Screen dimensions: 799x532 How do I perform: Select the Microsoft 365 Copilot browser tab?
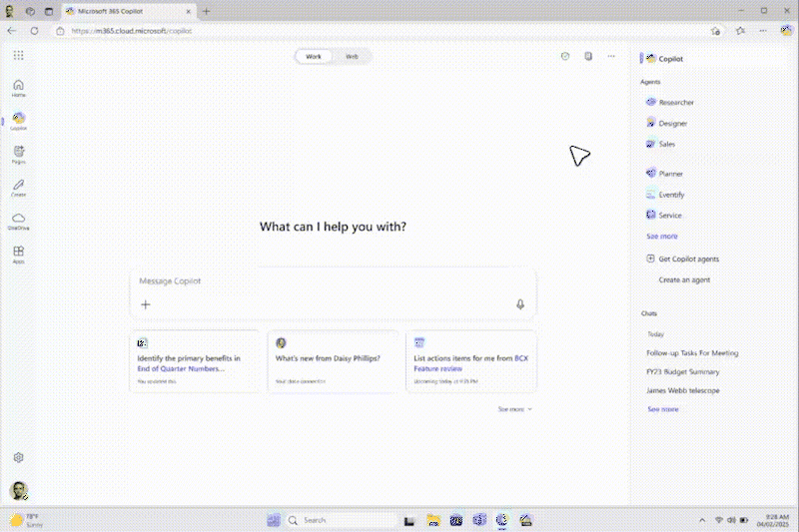[x=128, y=11]
